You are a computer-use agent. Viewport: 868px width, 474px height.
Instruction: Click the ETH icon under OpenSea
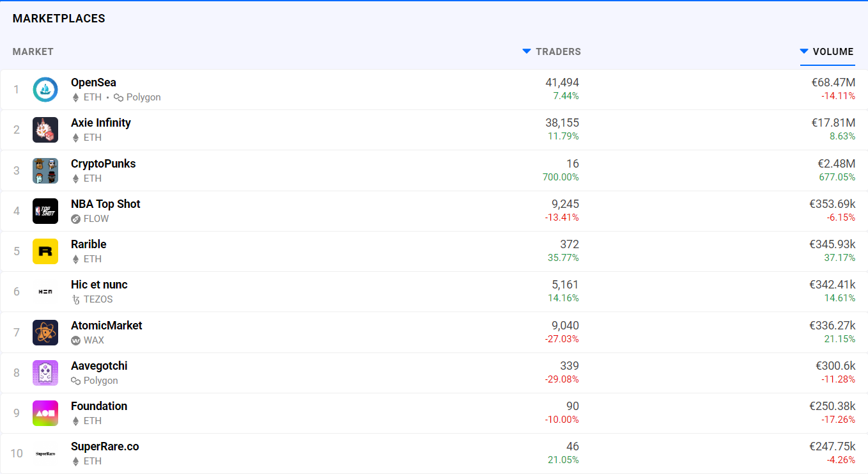(75, 97)
